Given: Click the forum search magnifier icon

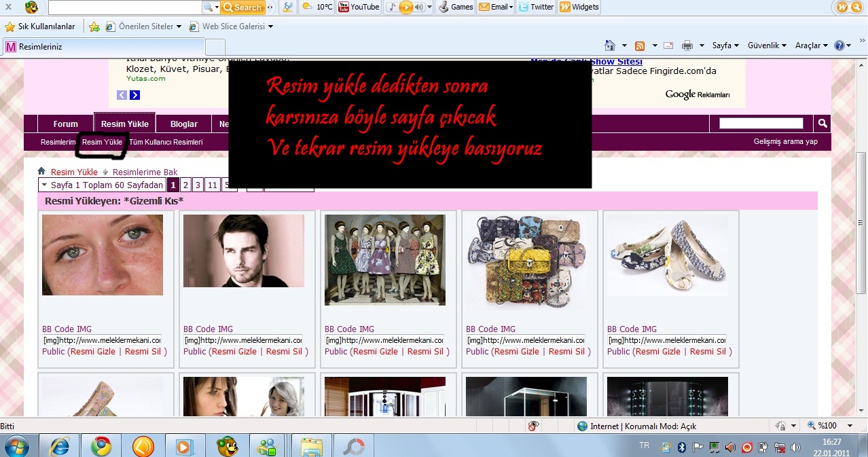Looking at the screenshot, I should [x=822, y=124].
